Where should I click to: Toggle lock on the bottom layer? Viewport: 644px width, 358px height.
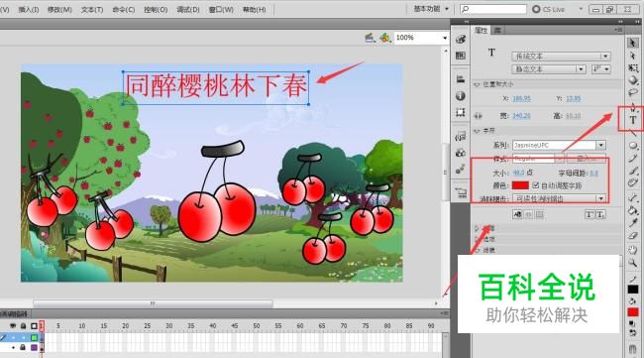pyautogui.click(x=24, y=348)
